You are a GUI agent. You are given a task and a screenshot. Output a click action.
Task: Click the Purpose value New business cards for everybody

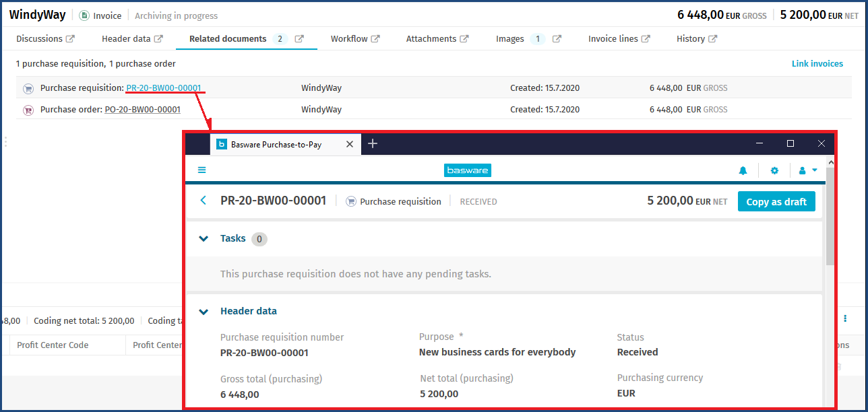click(x=497, y=352)
